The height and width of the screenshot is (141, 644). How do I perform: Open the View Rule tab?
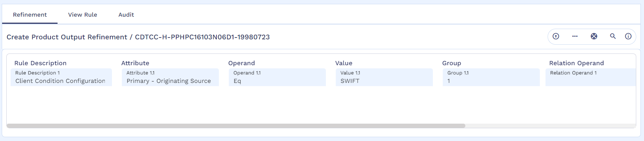[83, 15]
